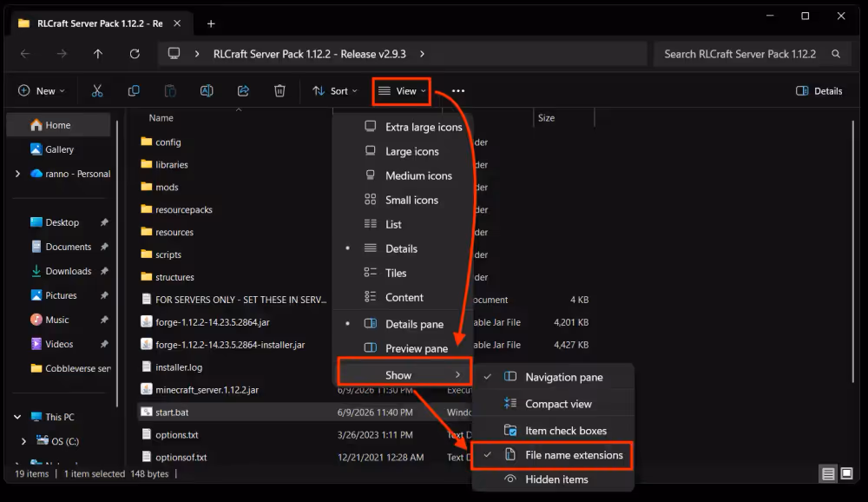Open Videos folder in quick access
The image size is (868, 502).
click(59, 344)
